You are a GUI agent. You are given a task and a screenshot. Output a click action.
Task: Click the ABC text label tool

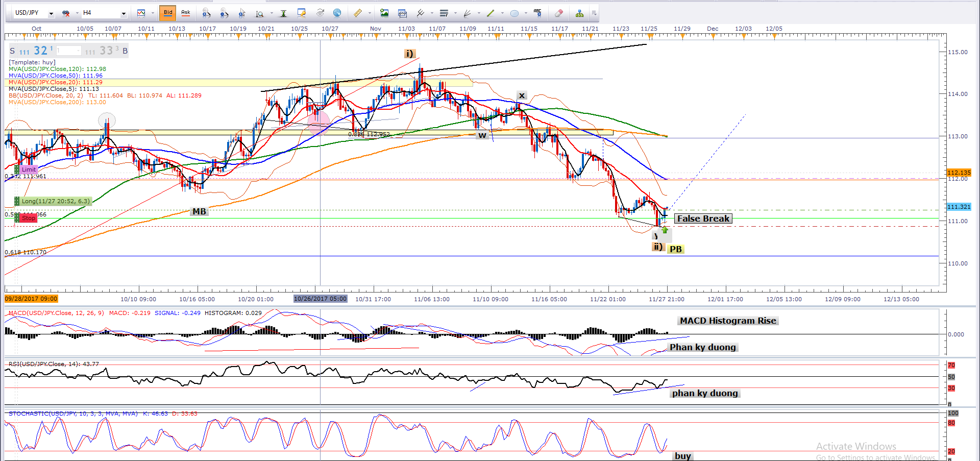tap(537, 13)
